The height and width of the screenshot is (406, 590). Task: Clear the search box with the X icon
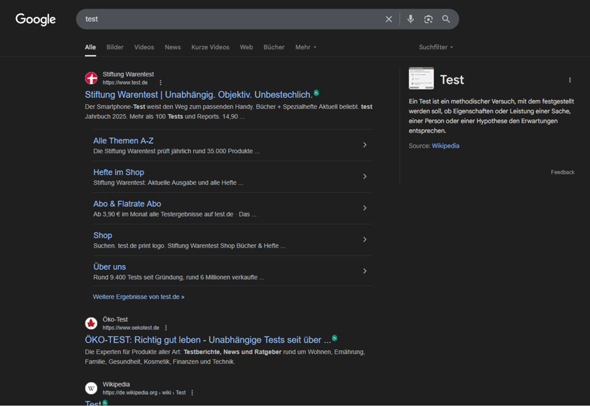(389, 19)
